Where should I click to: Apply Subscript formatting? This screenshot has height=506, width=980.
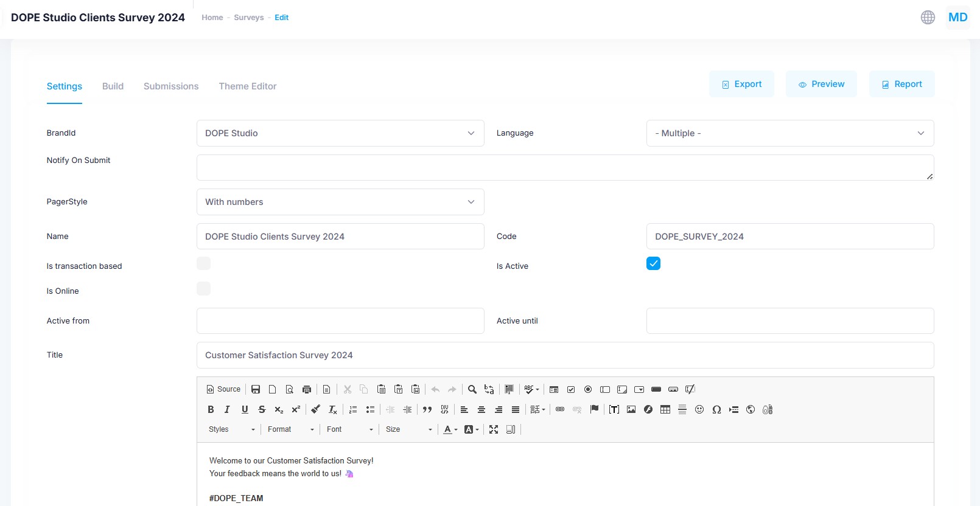click(x=279, y=409)
